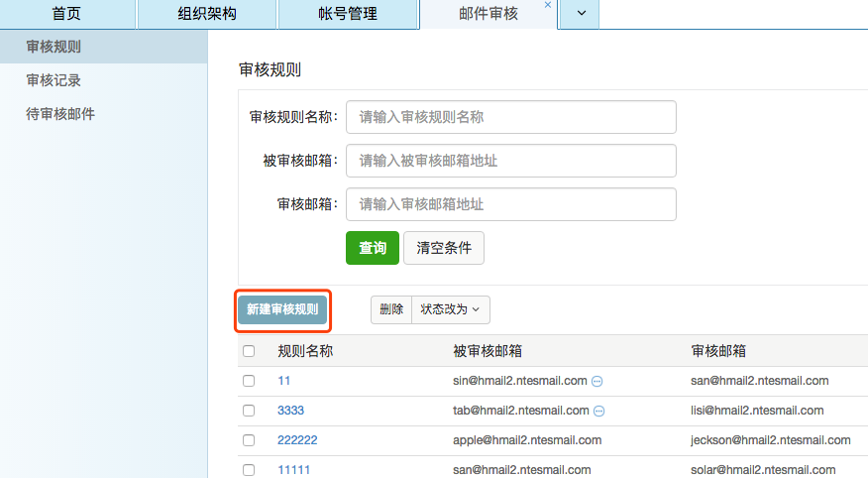
Task: Open the rule link named 222222
Action: [297, 440]
